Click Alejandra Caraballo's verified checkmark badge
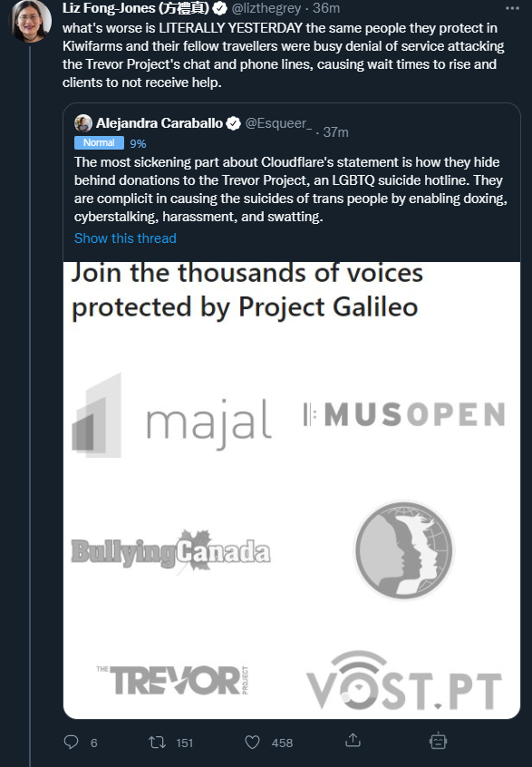The image size is (532, 767). click(233, 123)
